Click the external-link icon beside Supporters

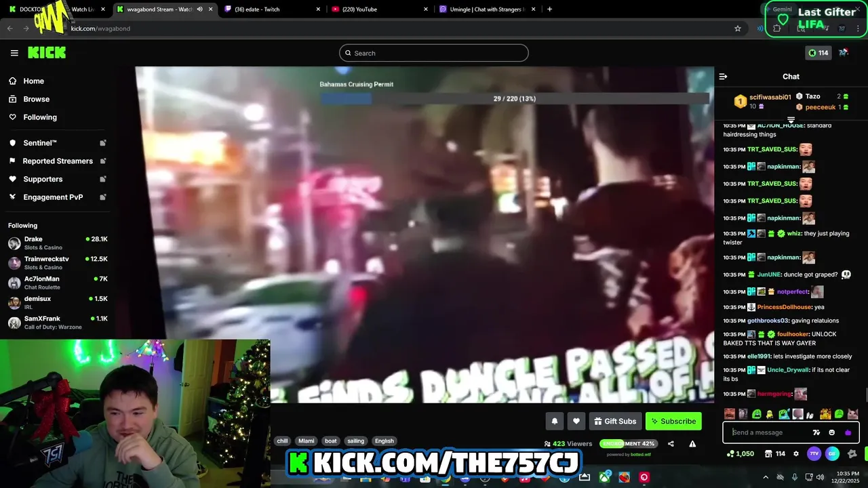pos(103,179)
